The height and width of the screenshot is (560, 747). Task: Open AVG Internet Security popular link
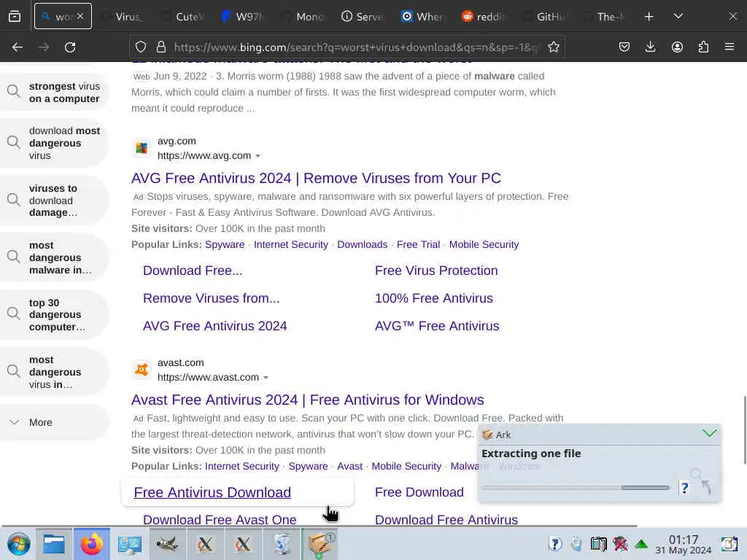(x=290, y=245)
